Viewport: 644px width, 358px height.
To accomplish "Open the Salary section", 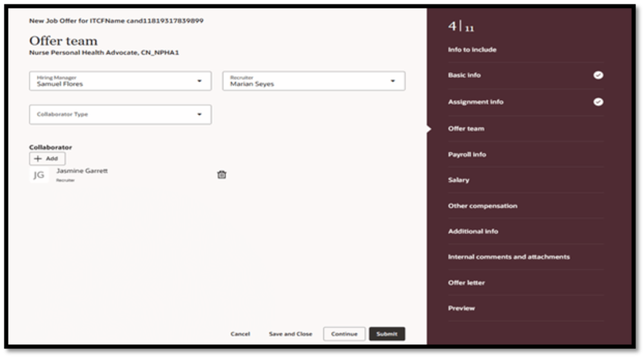I will click(458, 180).
